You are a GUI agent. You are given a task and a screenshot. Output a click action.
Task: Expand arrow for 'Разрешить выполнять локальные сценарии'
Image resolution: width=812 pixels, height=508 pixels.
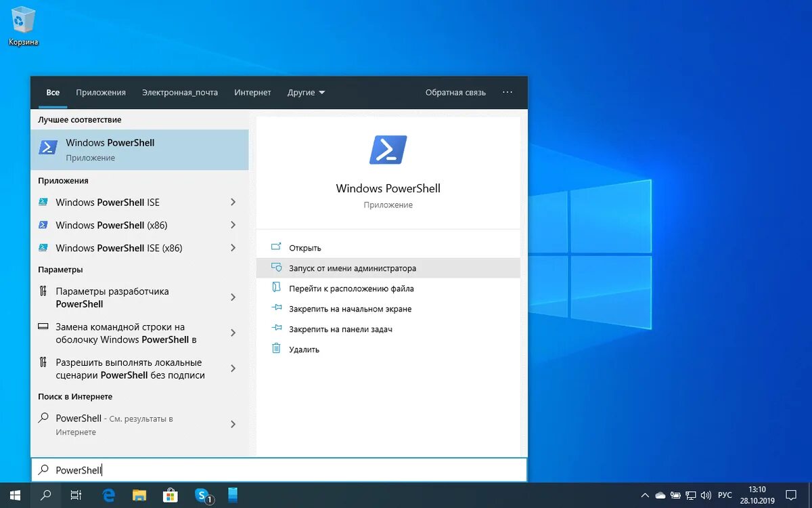click(233, 368)
